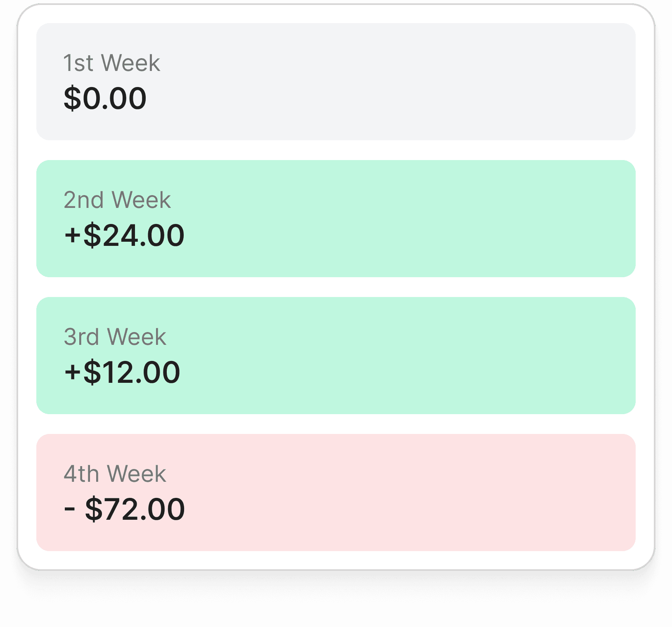Click the "1st Week" label

pyautogui.click(x=111, y=63)
